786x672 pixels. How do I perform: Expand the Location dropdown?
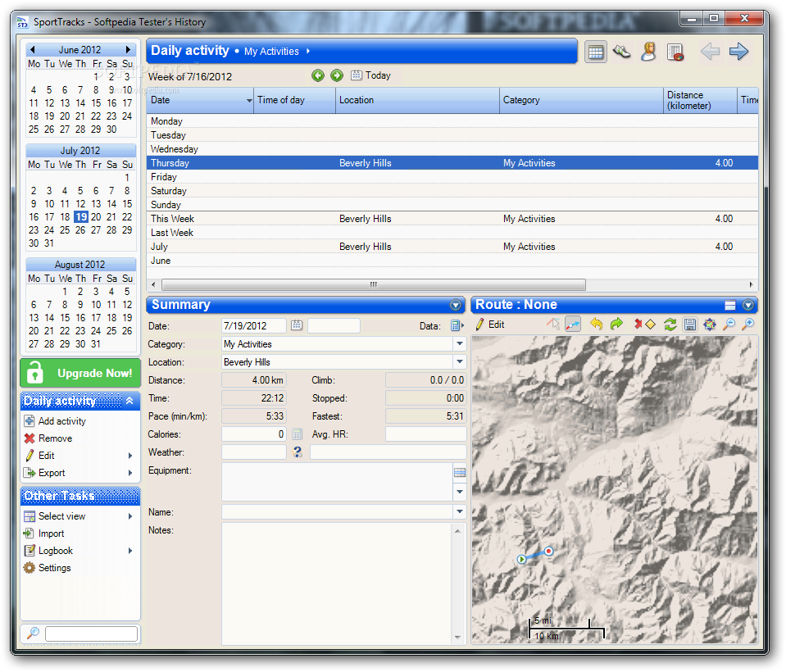[x=460, y=361]
